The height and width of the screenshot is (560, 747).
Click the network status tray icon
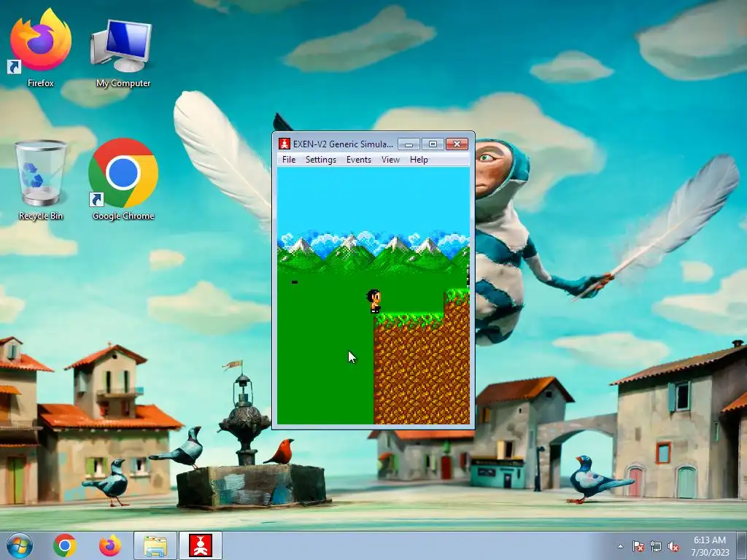pyautogui.click(x=656, y=546)
